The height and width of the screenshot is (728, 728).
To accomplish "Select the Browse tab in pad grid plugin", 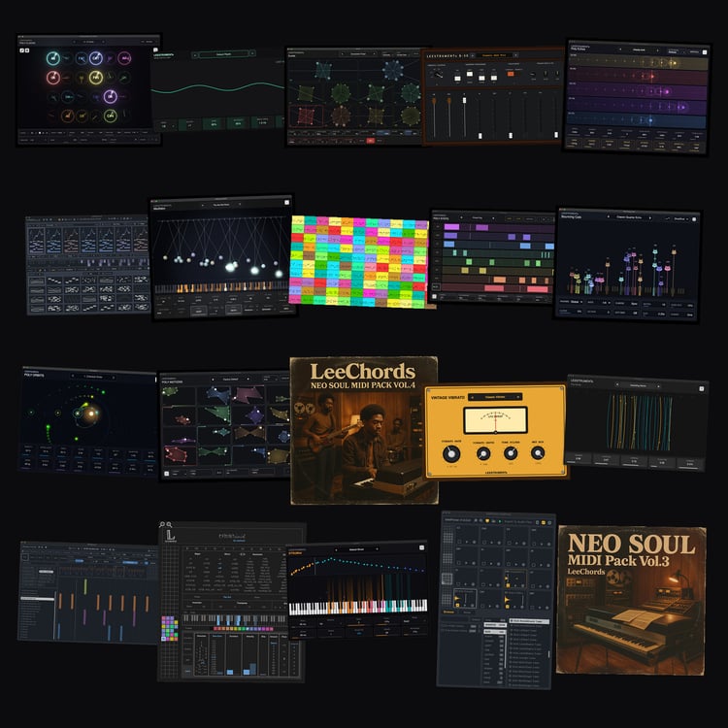I will 448,612.
